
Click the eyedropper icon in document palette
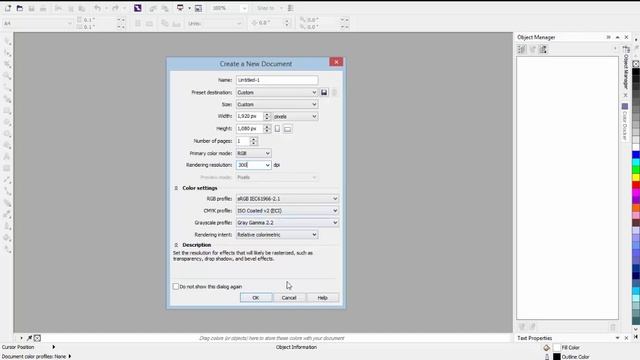(29, 338)
